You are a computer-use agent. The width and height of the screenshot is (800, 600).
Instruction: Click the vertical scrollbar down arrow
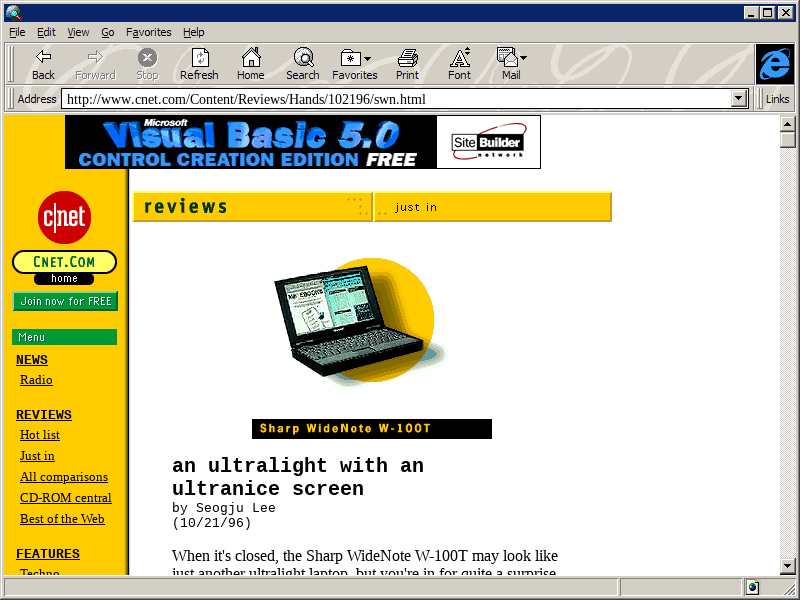click(788, 567)
